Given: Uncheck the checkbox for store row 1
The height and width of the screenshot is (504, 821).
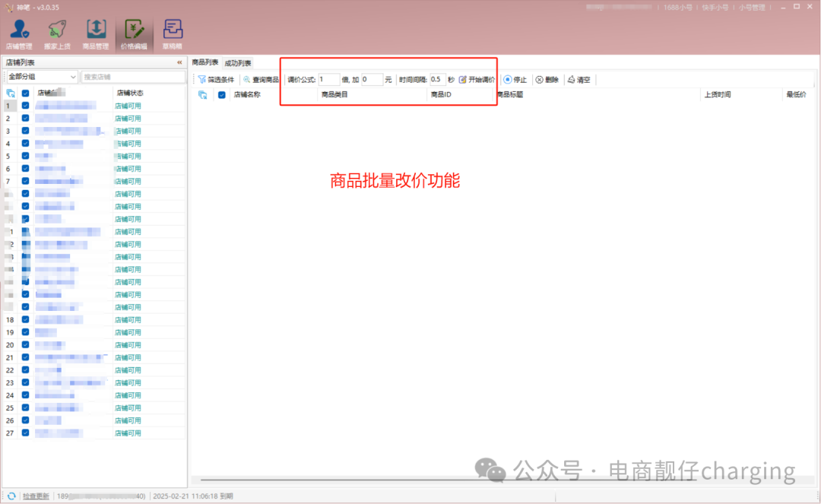Looking at the screenshot, I should click(x=25, y=105).
